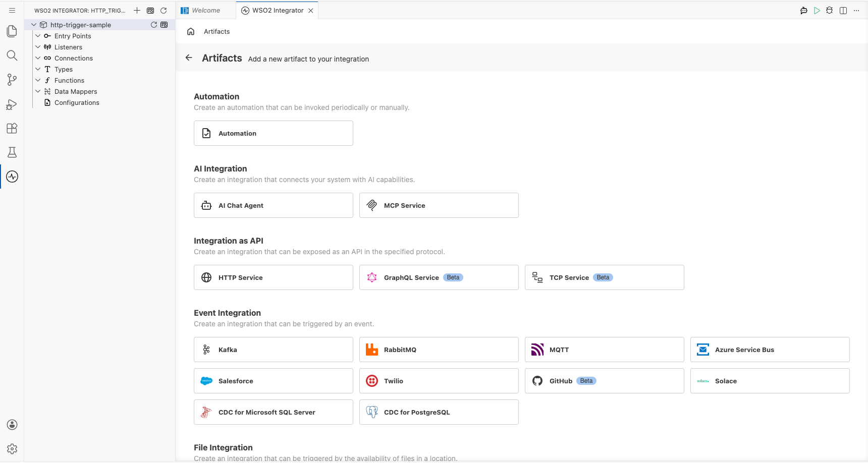Select GraphQL Service Beta card
Image resolution: width=868 pixels, height=463 pixels.
coord(439,277)
